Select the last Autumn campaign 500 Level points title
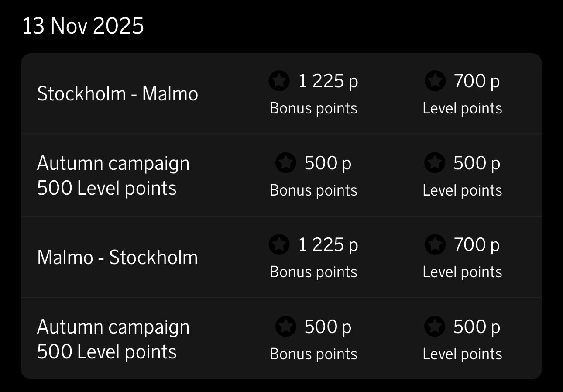 113,339
